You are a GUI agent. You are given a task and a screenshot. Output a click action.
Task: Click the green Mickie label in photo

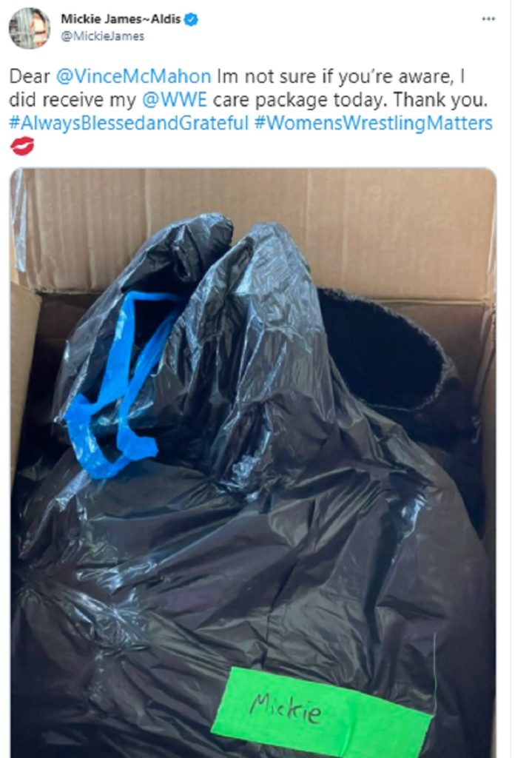coord(322,711)
